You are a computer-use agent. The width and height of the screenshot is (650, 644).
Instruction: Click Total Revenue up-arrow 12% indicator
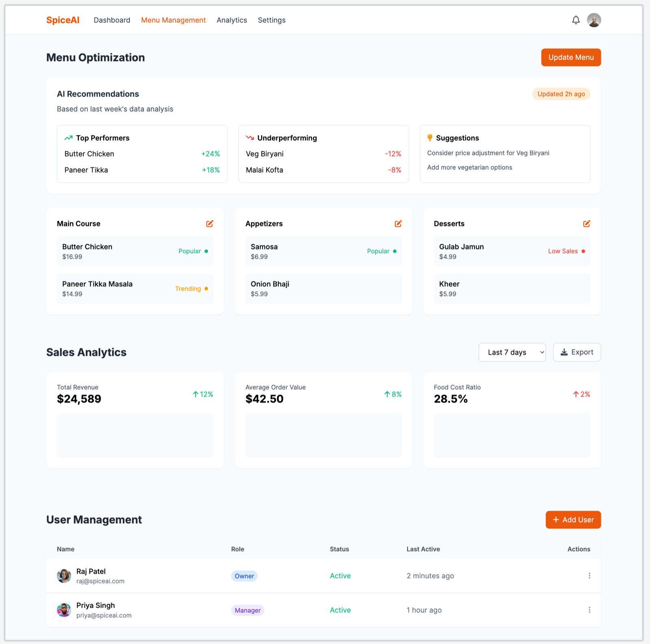[203, 394]
